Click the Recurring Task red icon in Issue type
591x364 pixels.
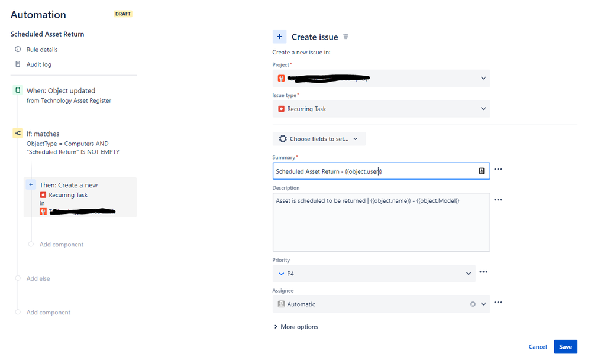point(281,109)
